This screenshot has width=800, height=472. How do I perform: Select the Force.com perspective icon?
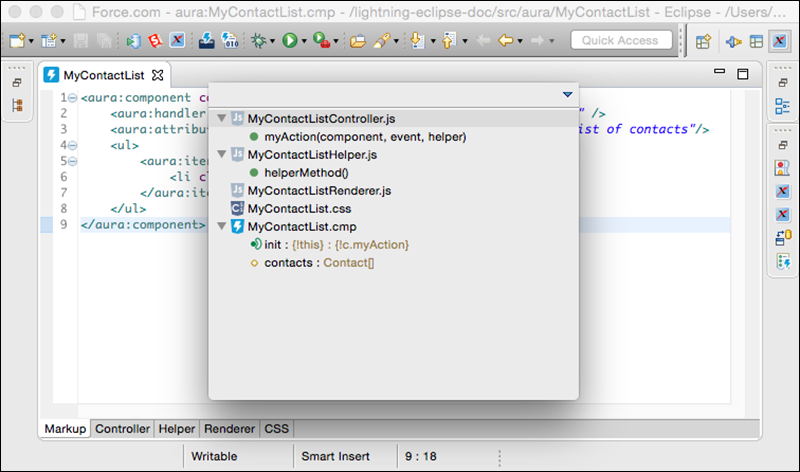780,41
